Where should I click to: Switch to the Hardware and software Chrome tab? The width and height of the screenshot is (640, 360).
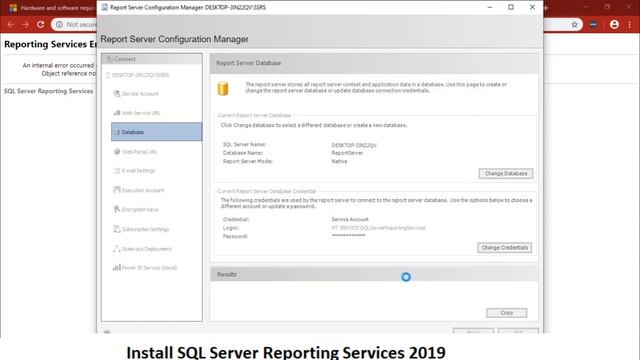tap(52, 8)
